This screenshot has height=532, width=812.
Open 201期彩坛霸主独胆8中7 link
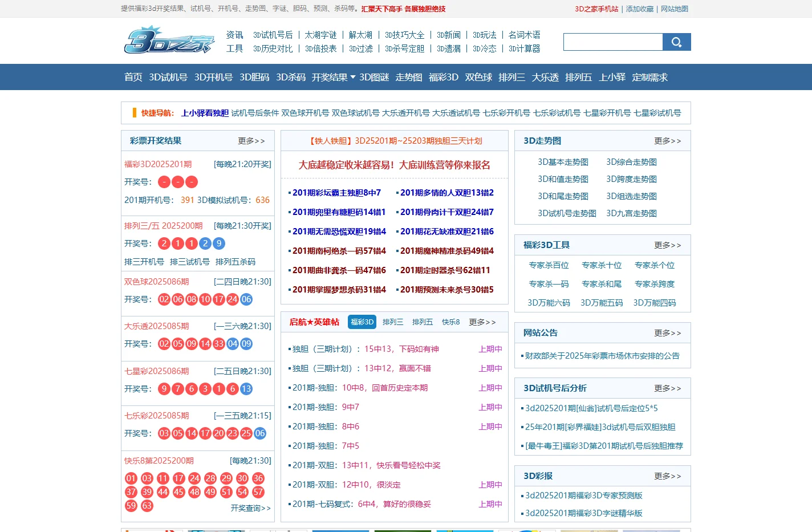(x=336, y=193)
